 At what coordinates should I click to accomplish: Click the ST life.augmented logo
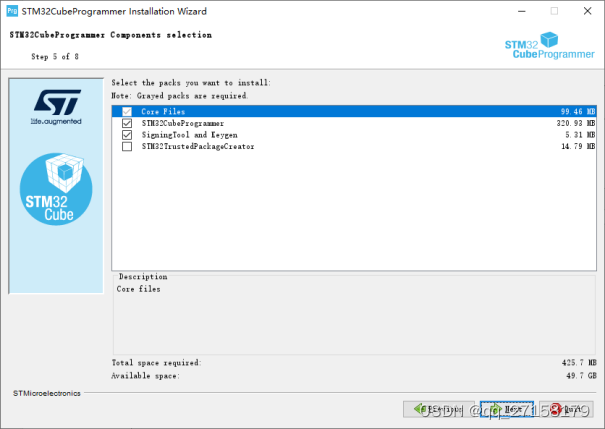pyautogui.click(x=57, y=107)
